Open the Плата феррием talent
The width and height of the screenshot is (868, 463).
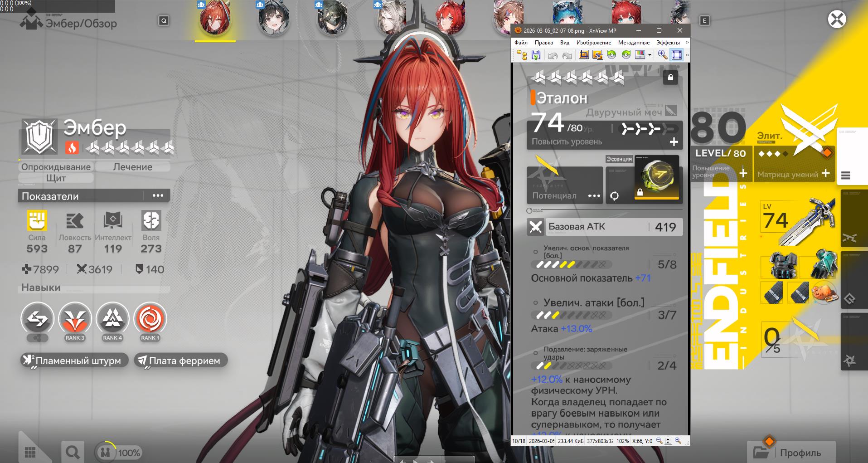180,361
